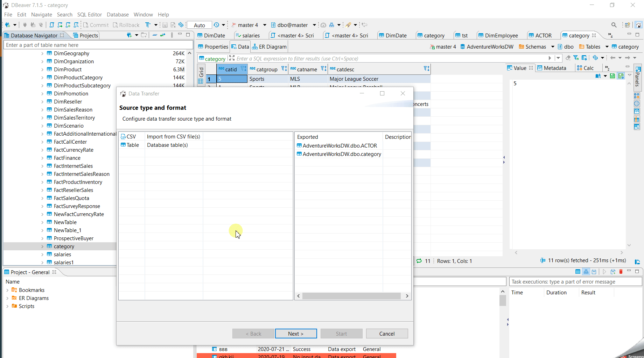Rollback the pending transaction
Screen dimensions: 644x358
(x=126, y=25)
